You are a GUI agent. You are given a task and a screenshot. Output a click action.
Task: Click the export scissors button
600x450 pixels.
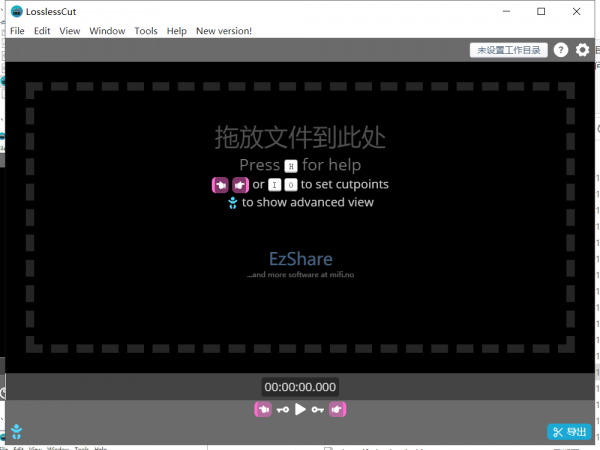click(569, 432)
